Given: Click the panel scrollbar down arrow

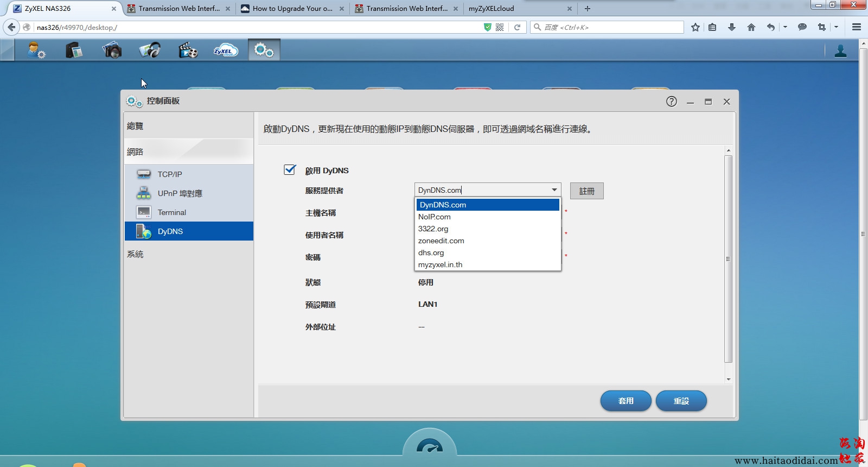Looking at the screenshot, I should 728,379.
